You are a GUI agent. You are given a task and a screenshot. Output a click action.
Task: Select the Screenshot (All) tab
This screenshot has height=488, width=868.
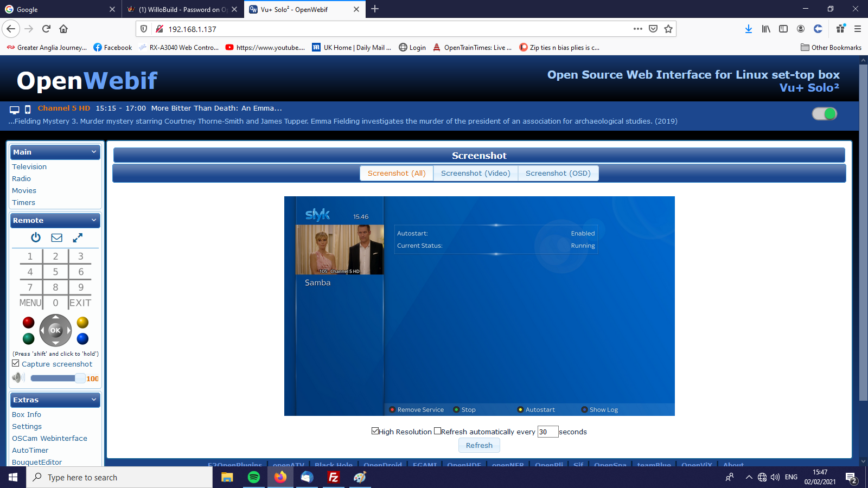(x=397, y=173)
